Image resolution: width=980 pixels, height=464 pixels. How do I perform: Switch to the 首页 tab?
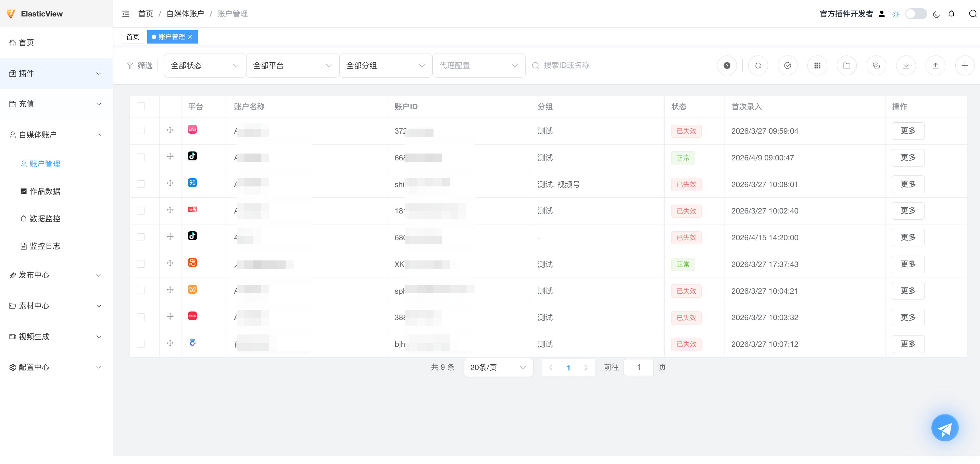tap(133, 37)
